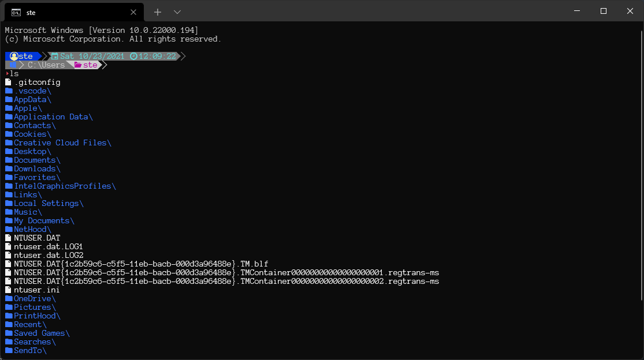Click the open folder icon beside ste path
644x360 pixels.
78,65
